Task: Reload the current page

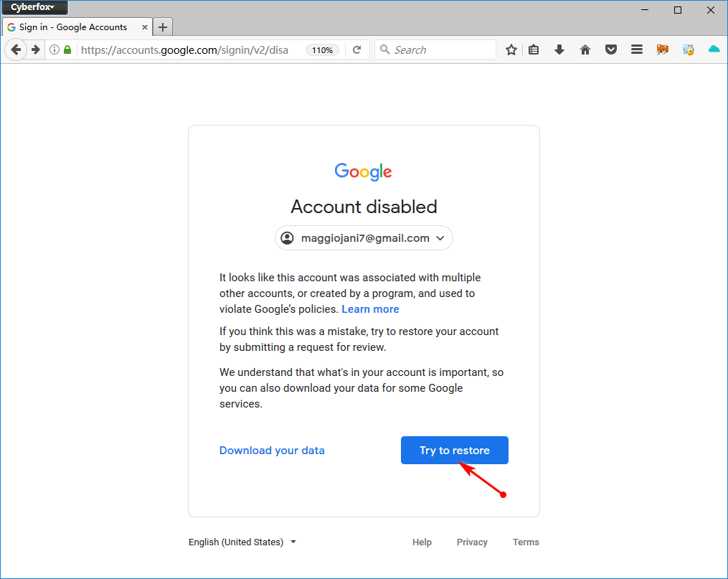Action: pyautogui.click(x=356, y=50)
